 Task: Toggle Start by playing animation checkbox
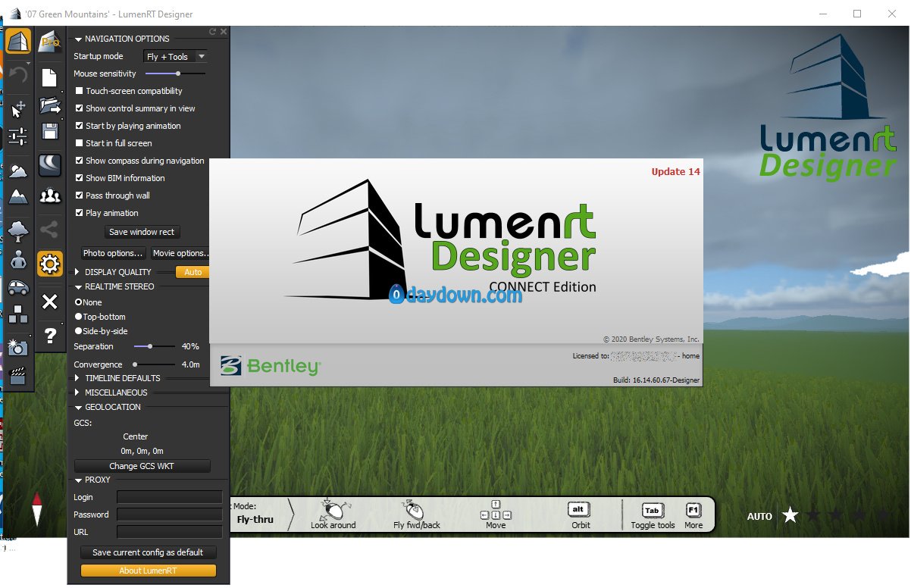coord(79,126)
